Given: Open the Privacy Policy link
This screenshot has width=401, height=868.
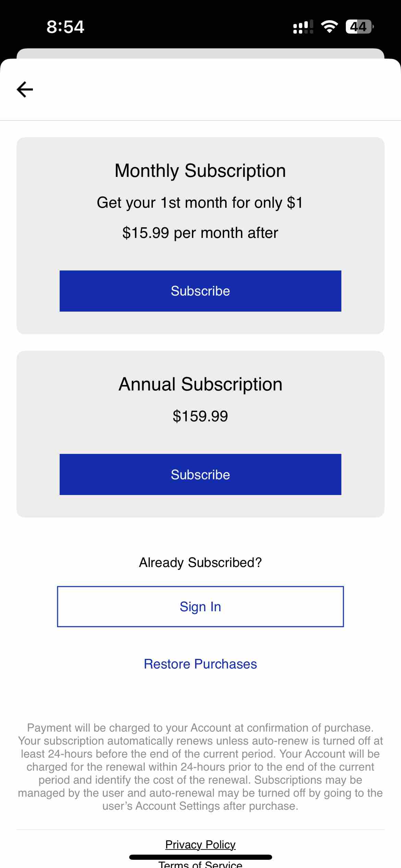Looking at the screenshot, I should 200,844.
